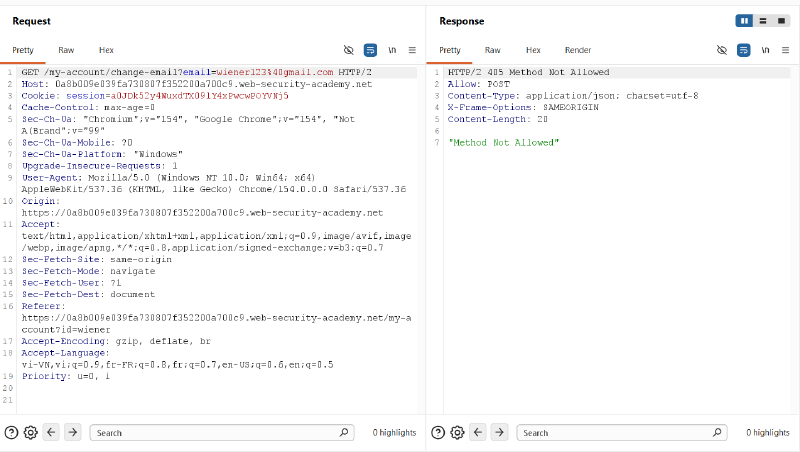Screen dimensions: 800x452
Task: Click the Content-Length response header
Action: click(x=498, y=119)
